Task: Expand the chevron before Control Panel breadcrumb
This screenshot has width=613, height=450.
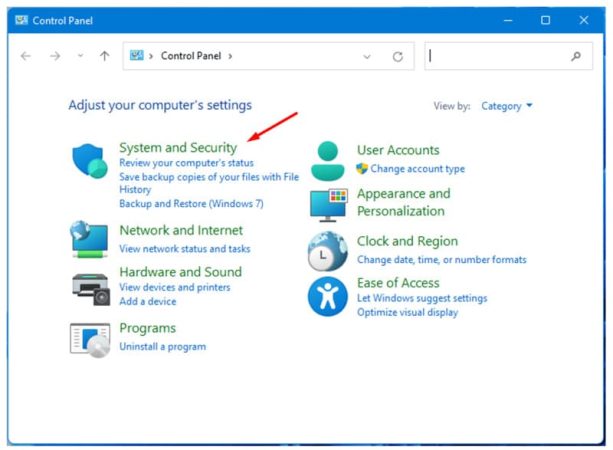Action: [151, 56]
